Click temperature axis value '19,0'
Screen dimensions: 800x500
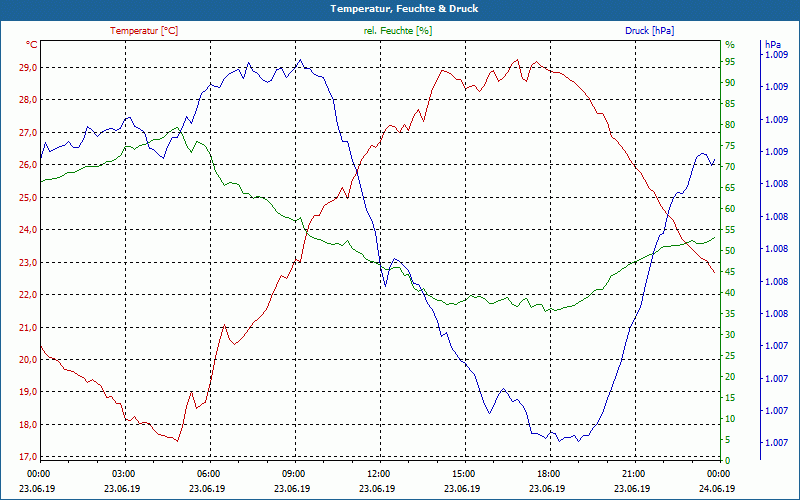tap(29, 392)
